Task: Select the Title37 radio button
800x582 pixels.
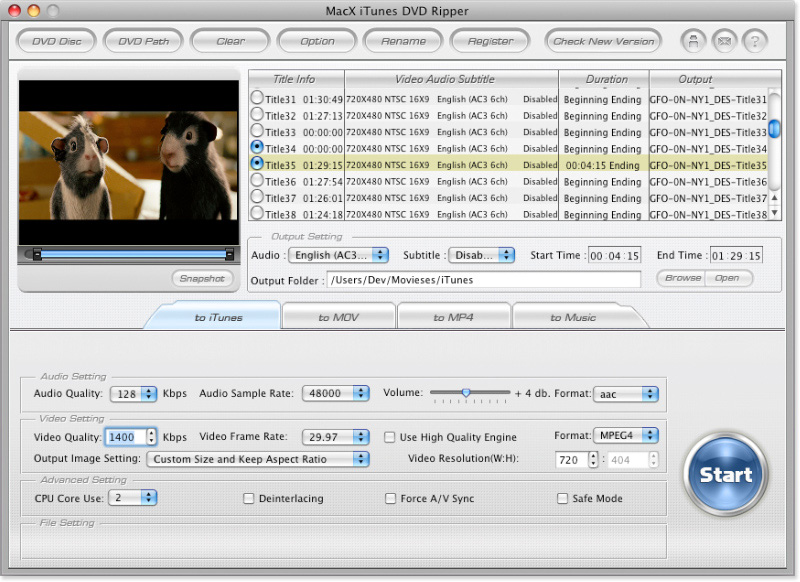Action: click(257, 196)
